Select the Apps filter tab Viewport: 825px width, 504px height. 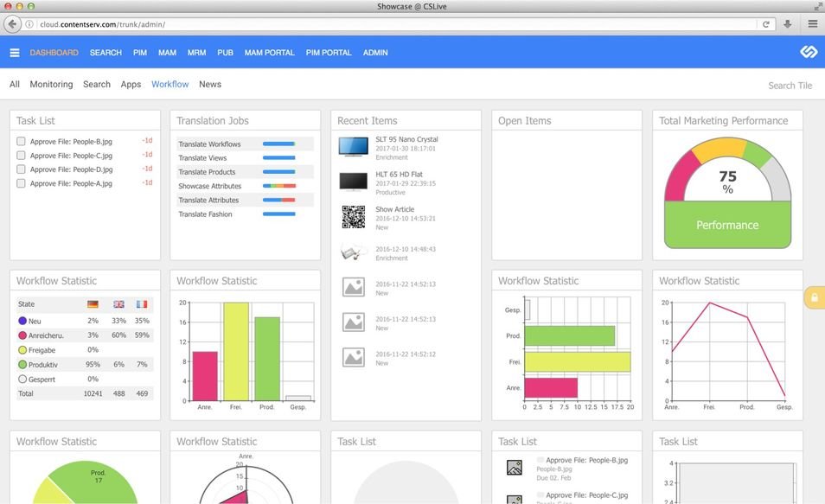131,85
